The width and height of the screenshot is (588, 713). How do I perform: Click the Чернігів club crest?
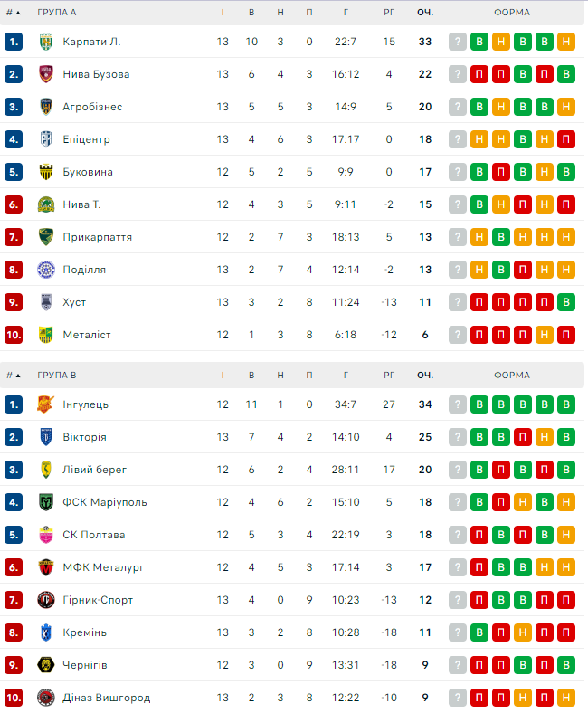coord(46,665)
